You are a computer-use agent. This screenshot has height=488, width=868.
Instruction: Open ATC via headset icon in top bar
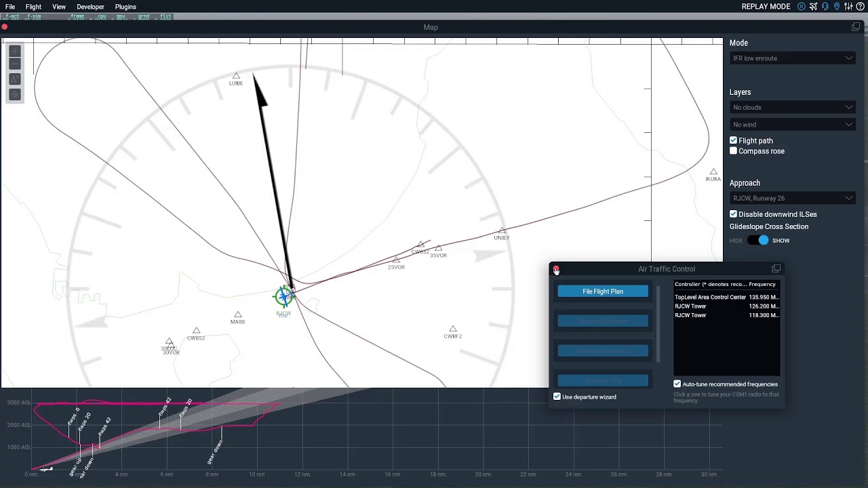point(825,6)
